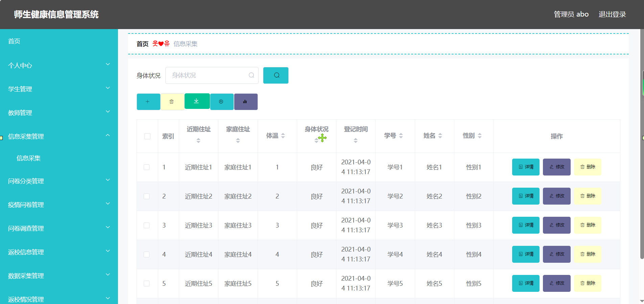Click 删除 for row 姓名5
The image size is (644, 304).
(x=588, y=283)
